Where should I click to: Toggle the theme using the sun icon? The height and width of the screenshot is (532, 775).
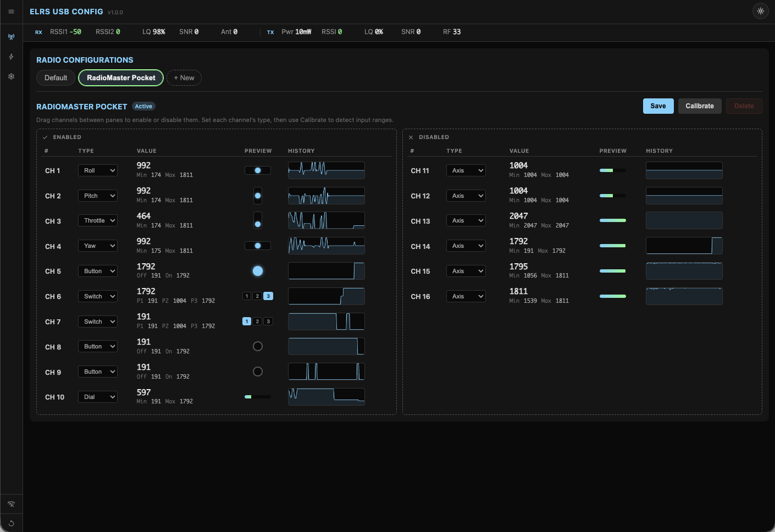pos(761,10)
